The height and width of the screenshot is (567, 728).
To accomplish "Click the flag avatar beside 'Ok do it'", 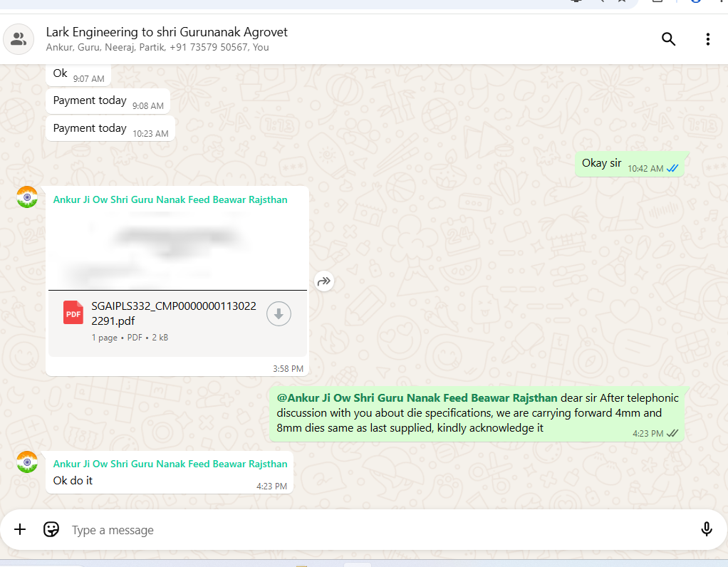I will click(27, 462).
